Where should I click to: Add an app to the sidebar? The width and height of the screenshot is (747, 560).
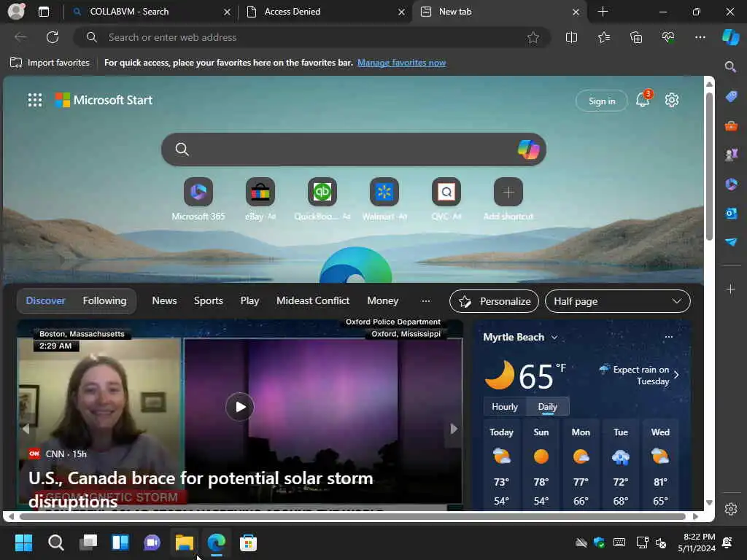tap(730, 289)
